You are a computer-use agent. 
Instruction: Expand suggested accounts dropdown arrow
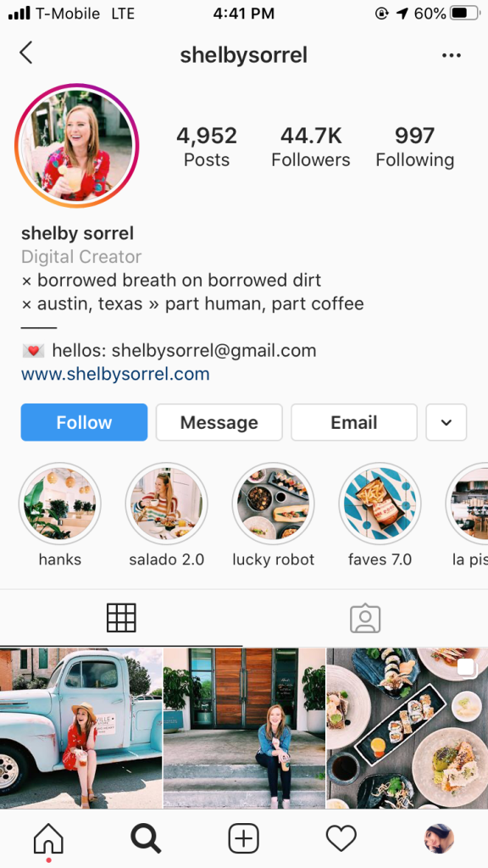[x=446, y=422]
